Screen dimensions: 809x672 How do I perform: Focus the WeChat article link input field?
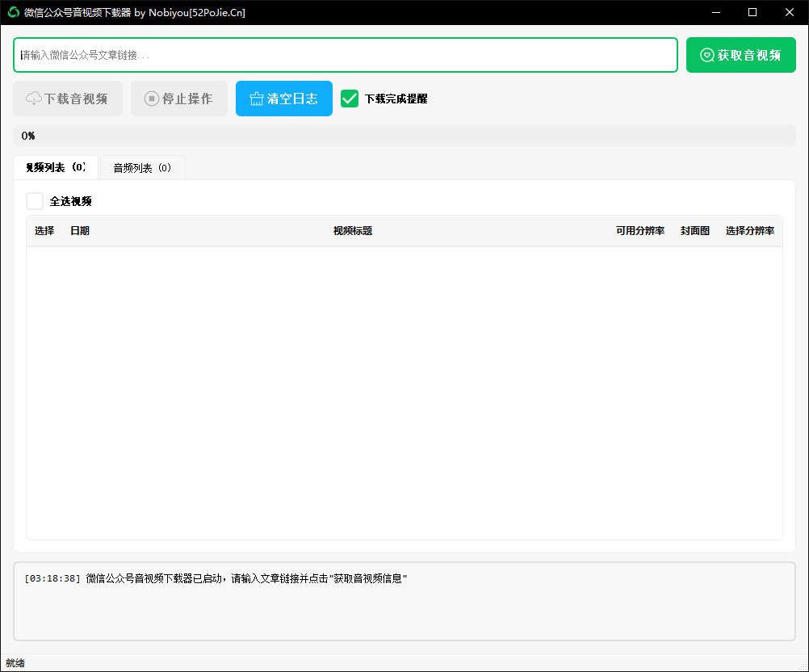[x=346, y=55]
